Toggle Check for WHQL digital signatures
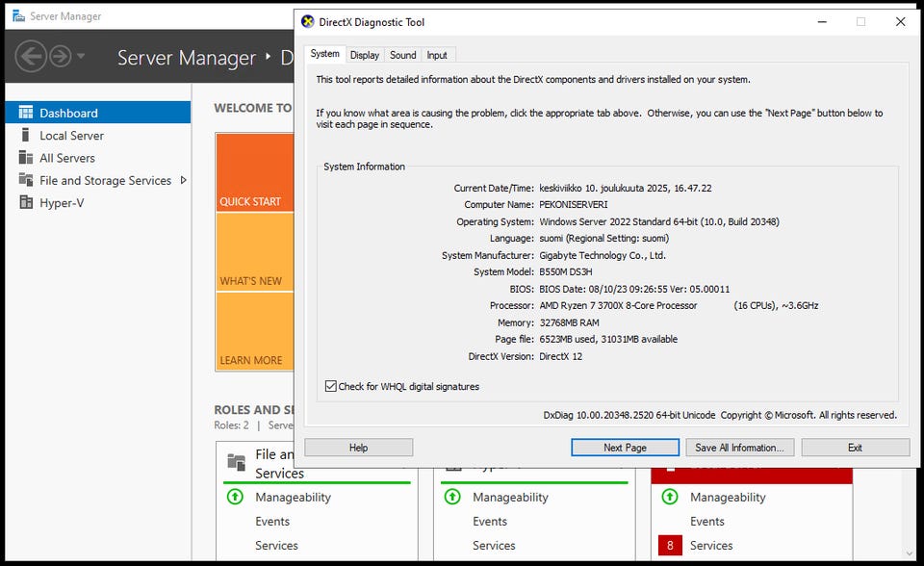This screenshot has height=566, width=924. tap(331, 386)
